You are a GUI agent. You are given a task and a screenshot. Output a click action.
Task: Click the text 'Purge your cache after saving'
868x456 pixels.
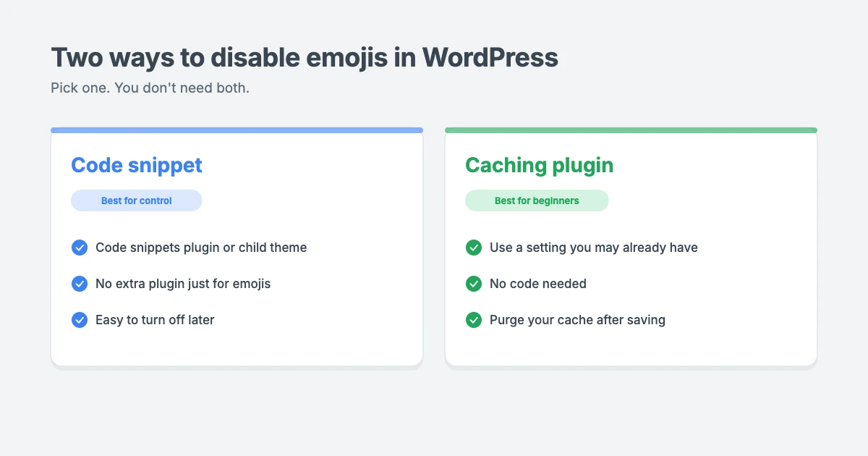[577, 320]
